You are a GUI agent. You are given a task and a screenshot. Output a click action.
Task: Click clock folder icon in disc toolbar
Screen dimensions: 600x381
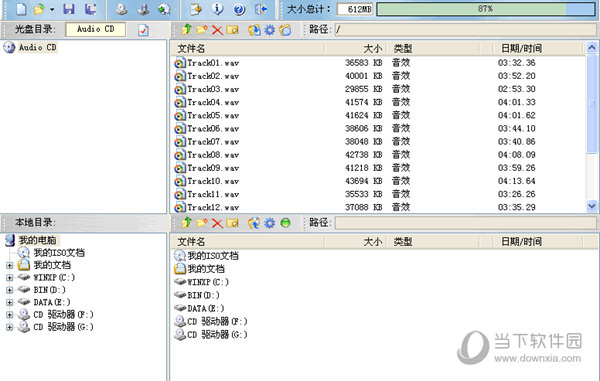(285, 29)
